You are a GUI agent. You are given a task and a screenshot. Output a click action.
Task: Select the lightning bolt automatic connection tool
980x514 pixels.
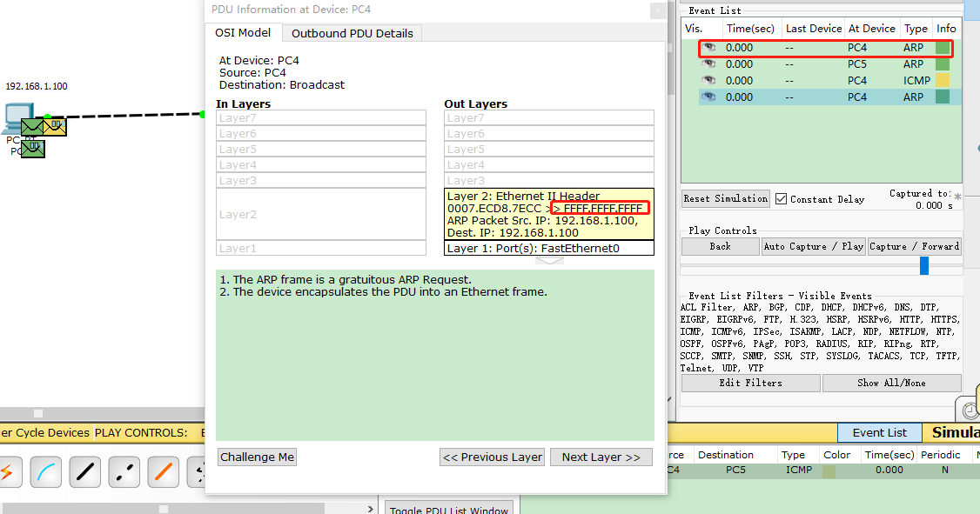point(7,472)
